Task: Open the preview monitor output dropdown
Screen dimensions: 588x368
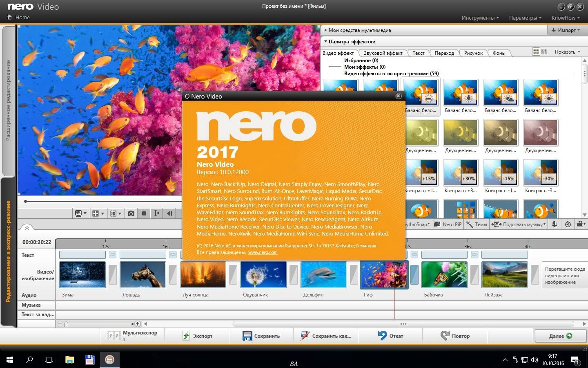Action: [x=80, y=213]
